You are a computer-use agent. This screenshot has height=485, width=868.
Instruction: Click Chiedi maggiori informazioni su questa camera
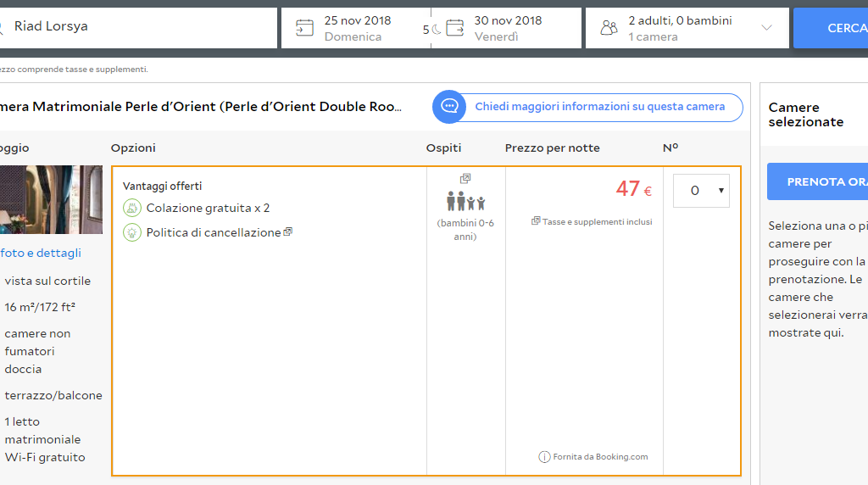[x=599, y=107]
